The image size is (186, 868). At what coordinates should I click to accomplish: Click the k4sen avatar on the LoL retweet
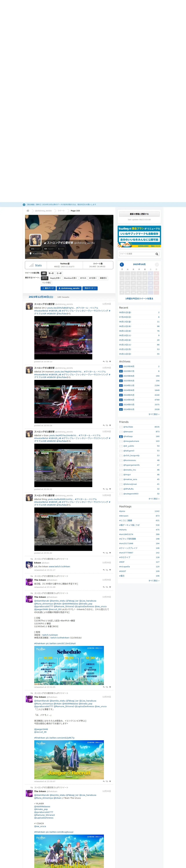(29, 565)
